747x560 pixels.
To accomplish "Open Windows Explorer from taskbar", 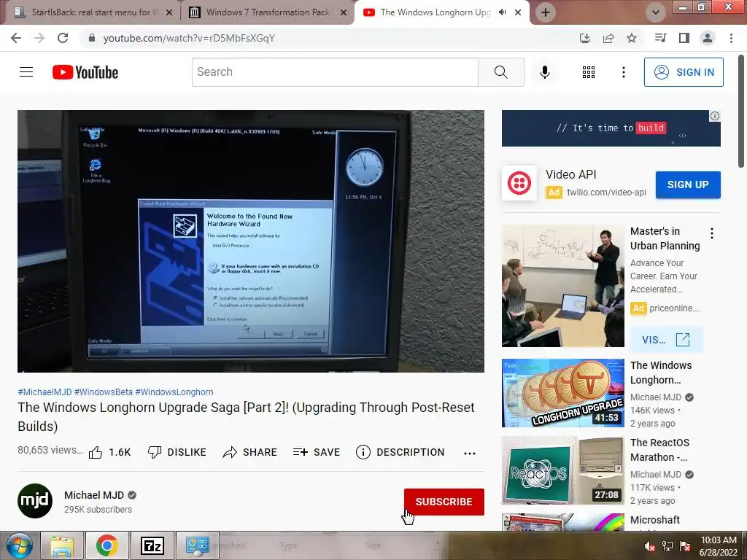I will coord(62,545).
